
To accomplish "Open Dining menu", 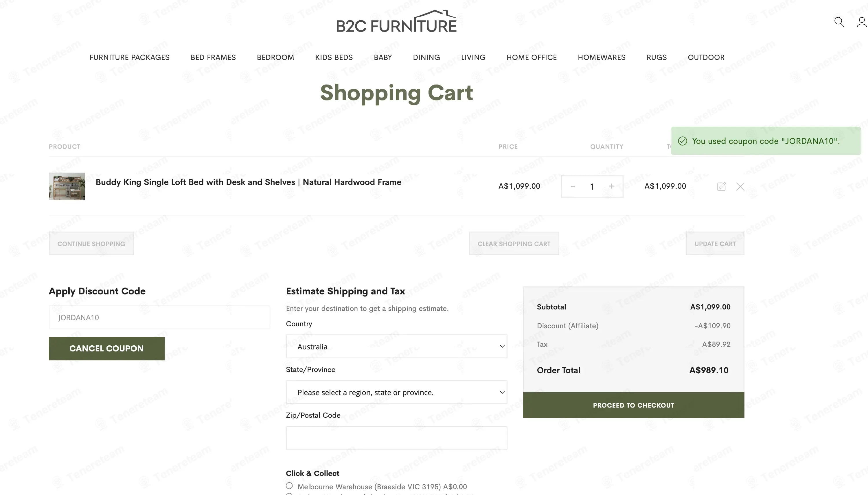I will (x=426, y=57).
